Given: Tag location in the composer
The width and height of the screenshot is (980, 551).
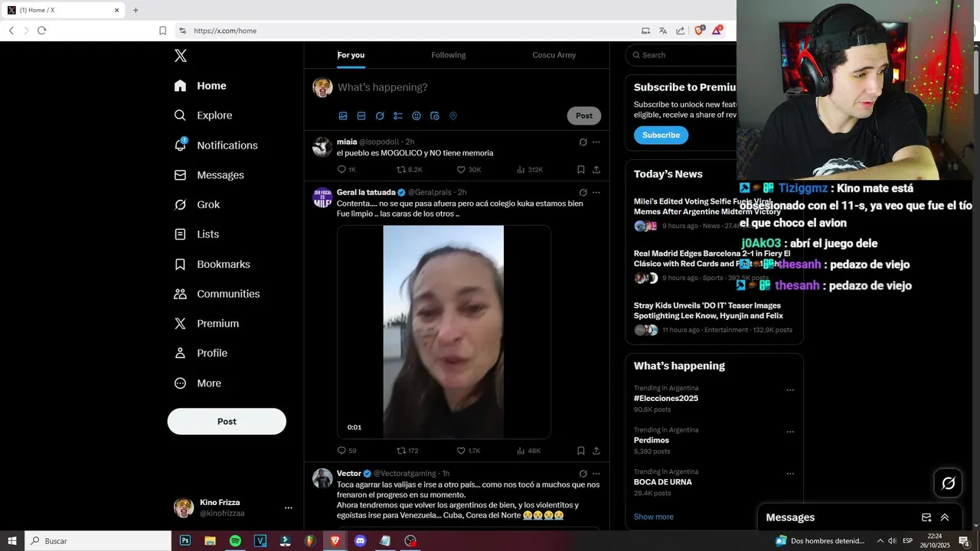Looking at the screenshot, I should [x=453, y=116].
